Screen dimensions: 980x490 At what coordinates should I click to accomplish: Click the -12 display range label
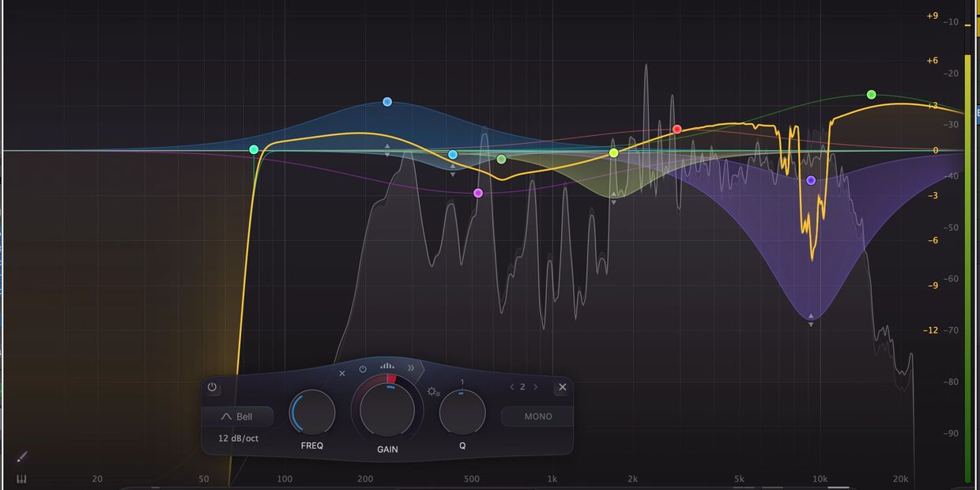click(930, 330)
